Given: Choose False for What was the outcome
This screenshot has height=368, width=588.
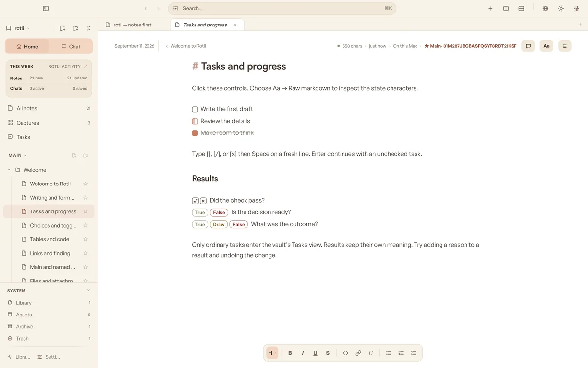Looking at the screenshot, I should [x=239, y=224].
